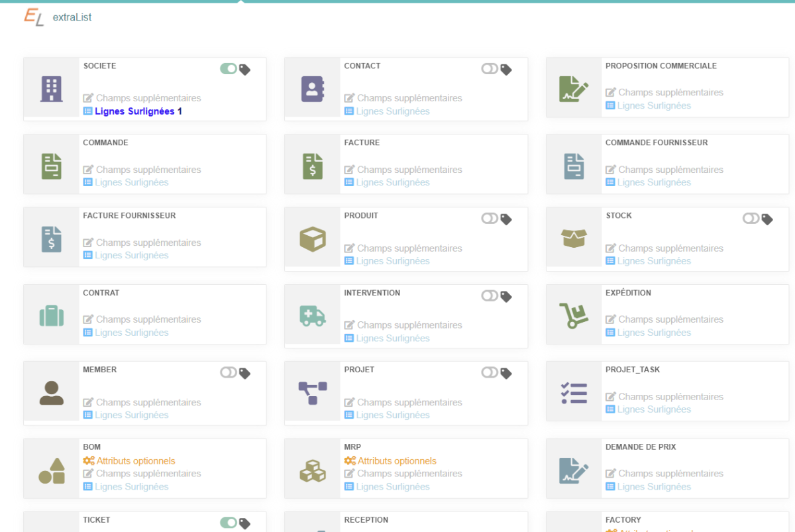795x532 pixels.
Task: Click the Contrat suitcase icon
Action: [52, 316]
